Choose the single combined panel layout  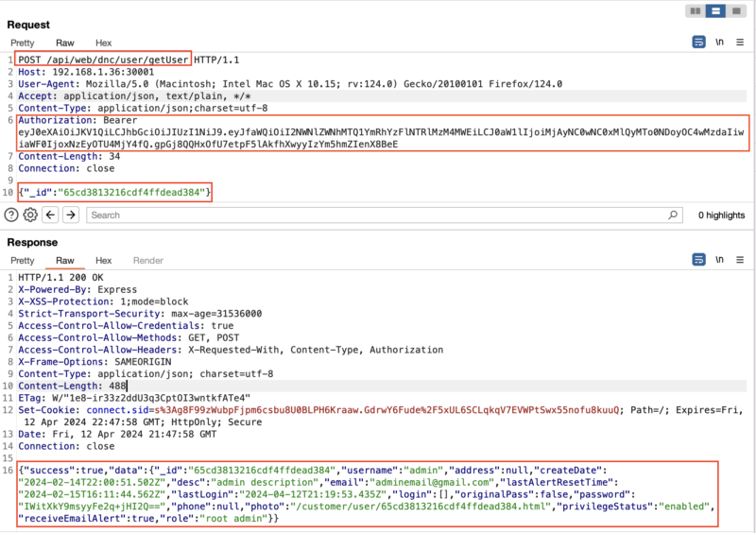[736, 11]
